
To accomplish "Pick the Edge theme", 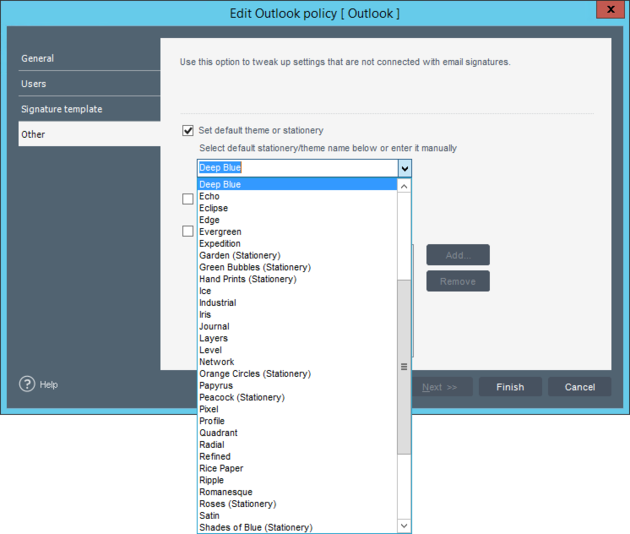I will [297, 220].
